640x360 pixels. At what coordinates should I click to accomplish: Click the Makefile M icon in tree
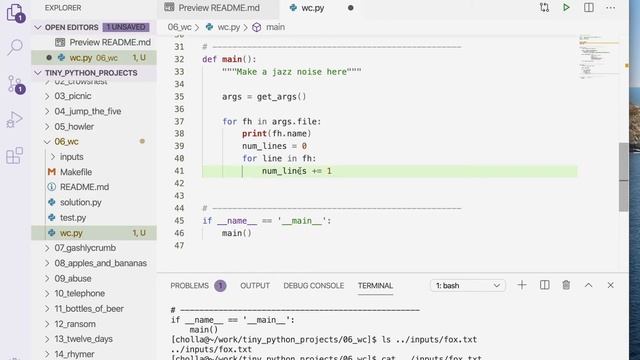(x=51, y=172)
